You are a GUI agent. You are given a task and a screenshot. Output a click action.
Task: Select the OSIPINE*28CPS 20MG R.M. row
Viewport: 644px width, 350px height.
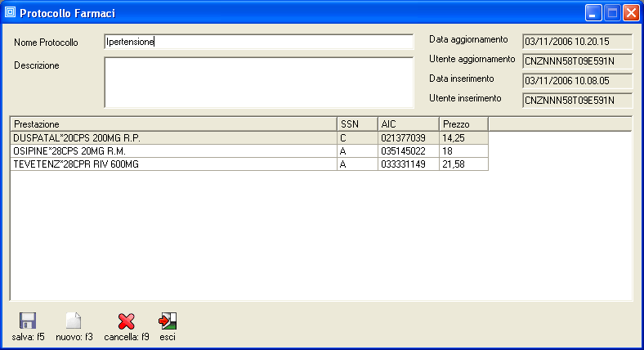[173, 151]
